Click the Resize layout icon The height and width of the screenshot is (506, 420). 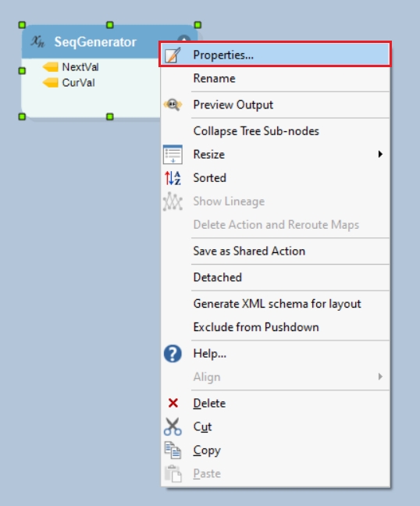173,155
